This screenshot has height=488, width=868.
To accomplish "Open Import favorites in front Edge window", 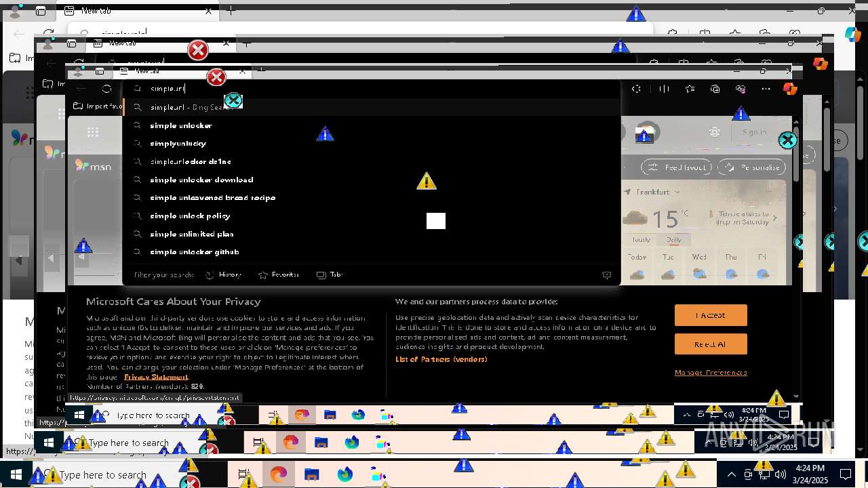I will [x=98, y=106].
